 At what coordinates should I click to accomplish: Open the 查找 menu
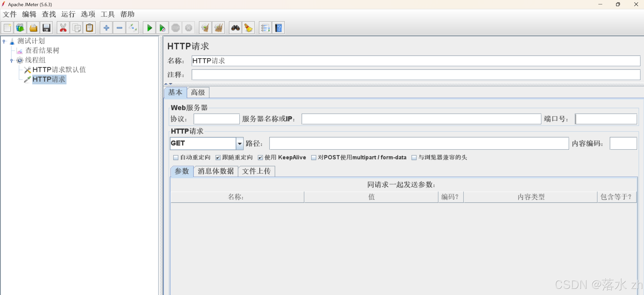pyautogui.click(x=49, y=14)
